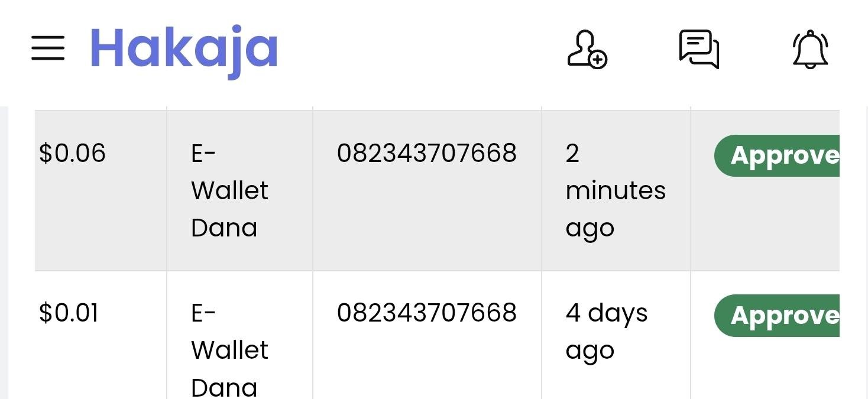868x399 pixels.
Task: Open the chat messages icon
Action: (x=698, y=50)
